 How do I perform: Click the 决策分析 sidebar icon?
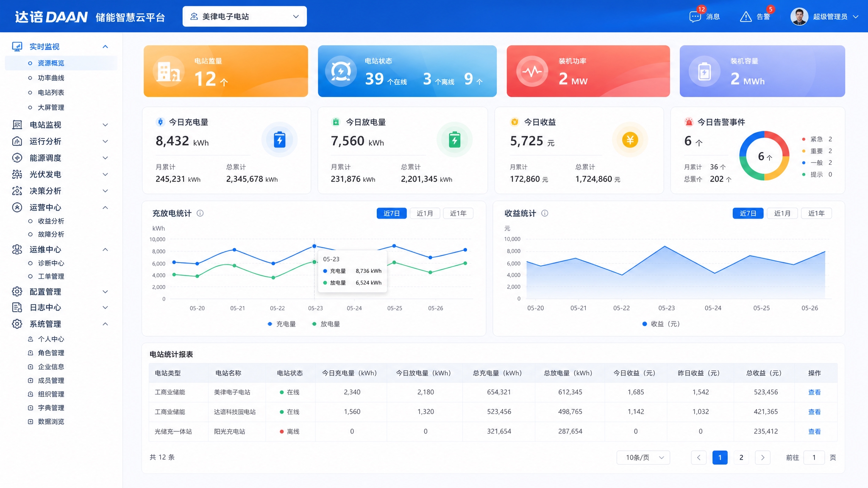point(17,191)
